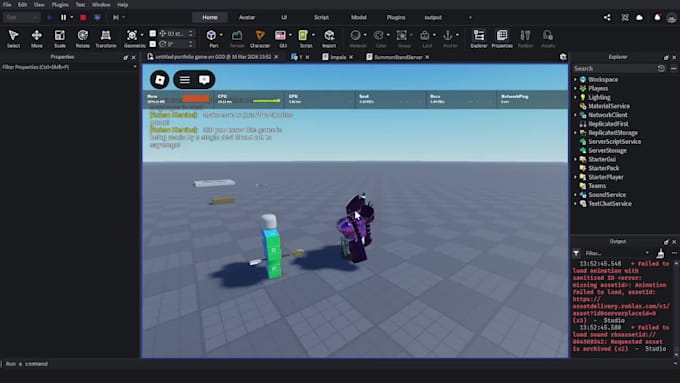Toggle the Explorer panel button
680x383 pixels.
click(479, 38)
